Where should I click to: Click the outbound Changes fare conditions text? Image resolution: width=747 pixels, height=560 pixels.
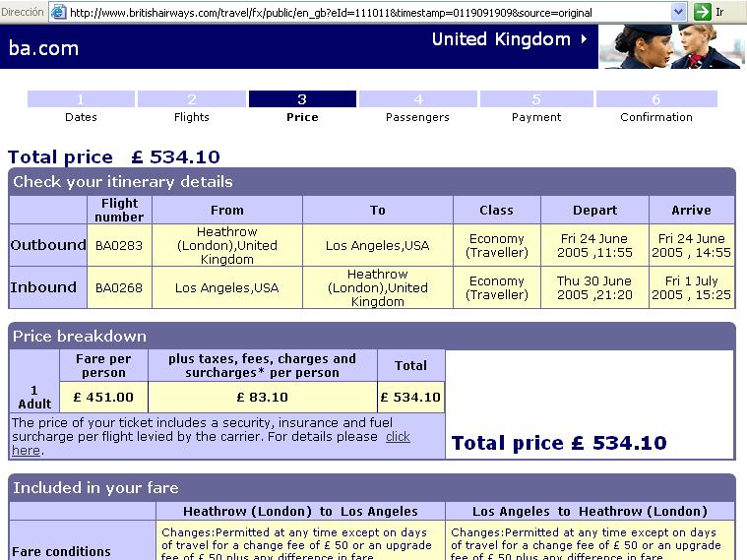click(x=296, y=543)
